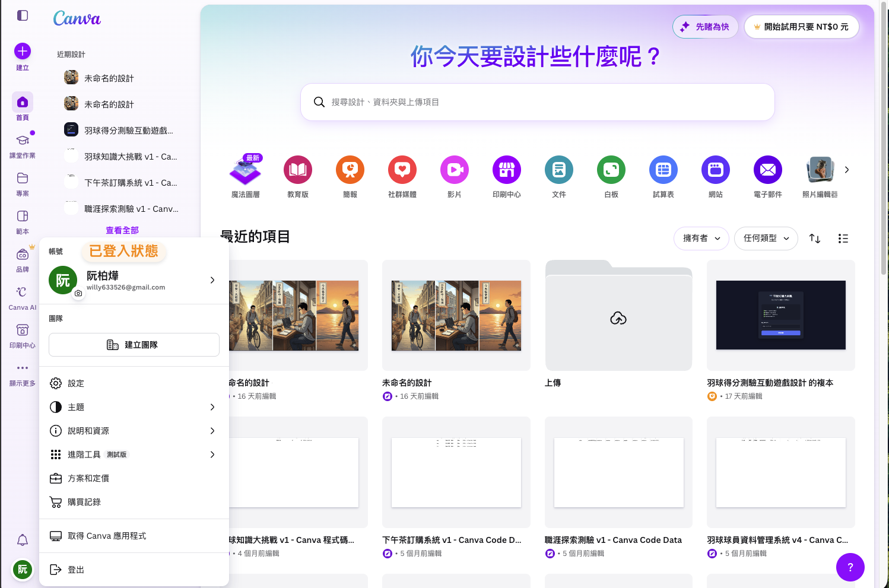Viewport: 889px width, 588px height.
Task: Click 查看全部 link
Action: click(x=122, y=230)
